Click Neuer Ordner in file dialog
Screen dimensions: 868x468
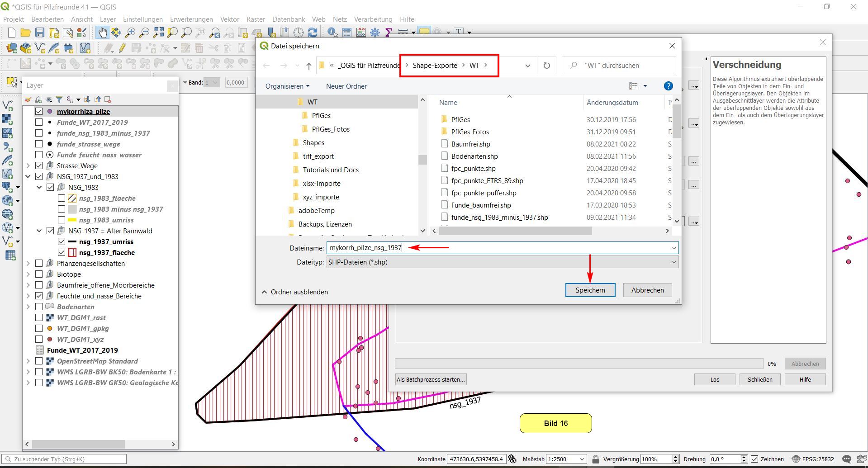coord(346,86)
